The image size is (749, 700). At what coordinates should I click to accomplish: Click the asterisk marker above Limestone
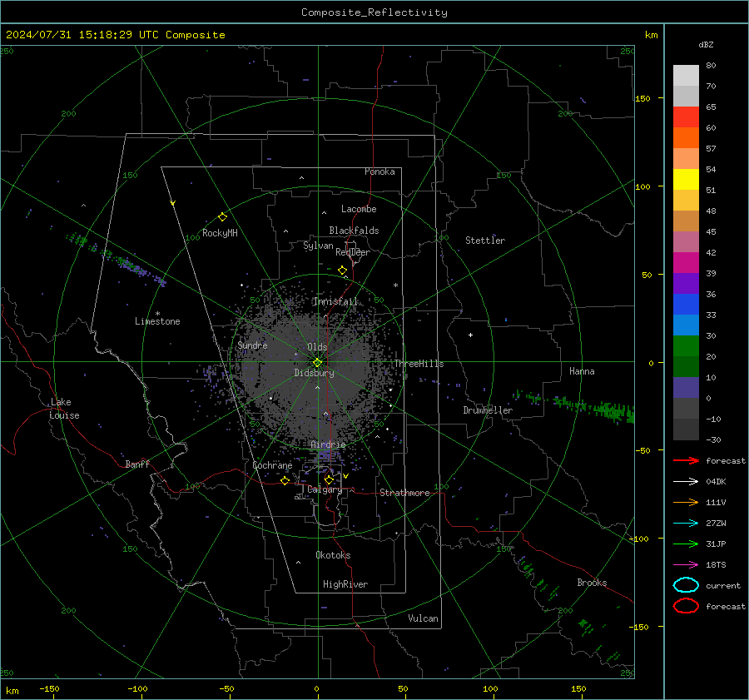click(x=157, y=314)
